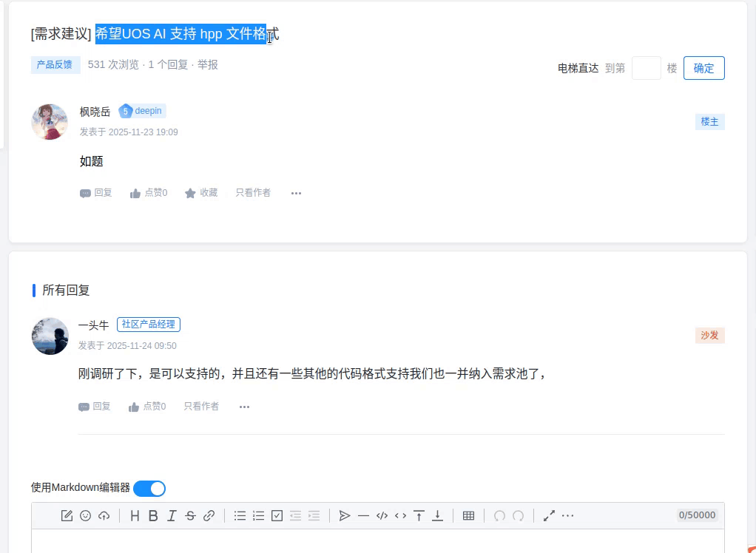This screenshot has width=756, height=553.
Task: Like 一头牛's reply with 点赞0
Action: [147, 407]
